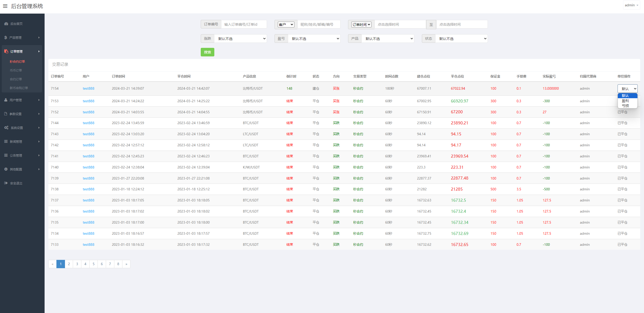Click the 搜索 button to filter records

click(x=208, y=52)
